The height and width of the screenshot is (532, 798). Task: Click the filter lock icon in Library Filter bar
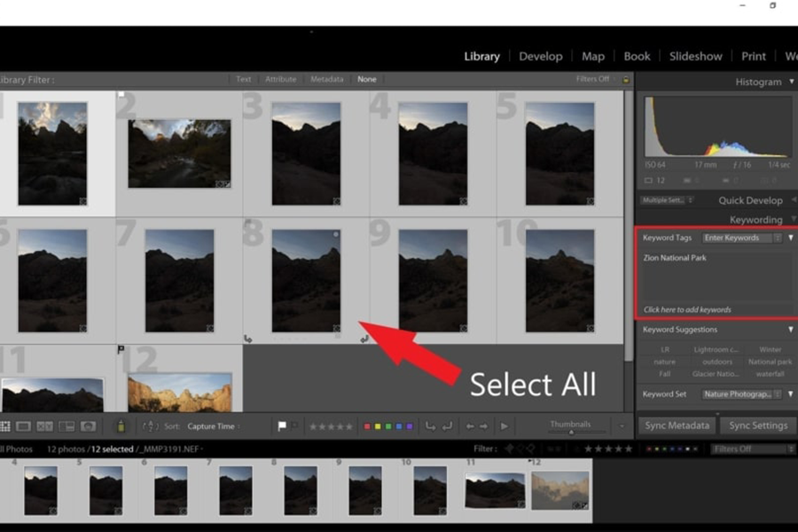pos(625,80)
